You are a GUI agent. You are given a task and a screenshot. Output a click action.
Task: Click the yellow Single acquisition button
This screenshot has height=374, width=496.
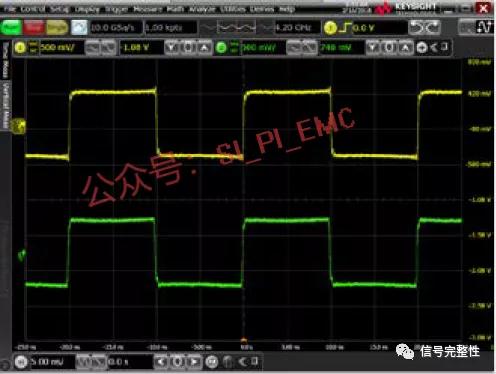(x=57, y=28)
